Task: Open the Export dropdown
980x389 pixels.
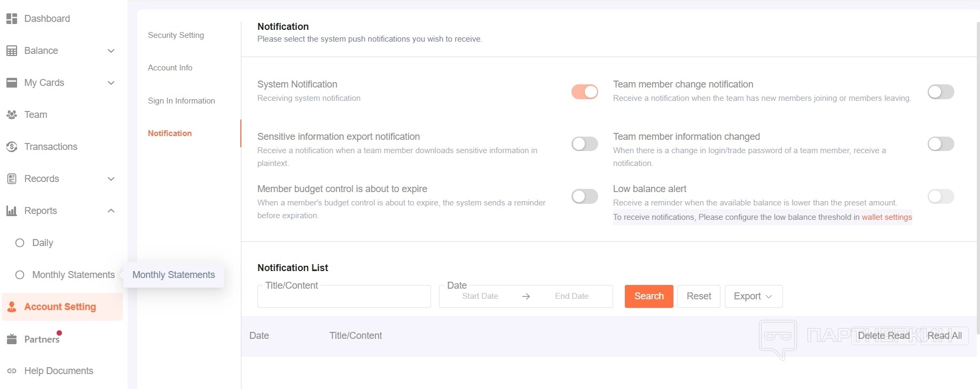Action: pos(753,296)
